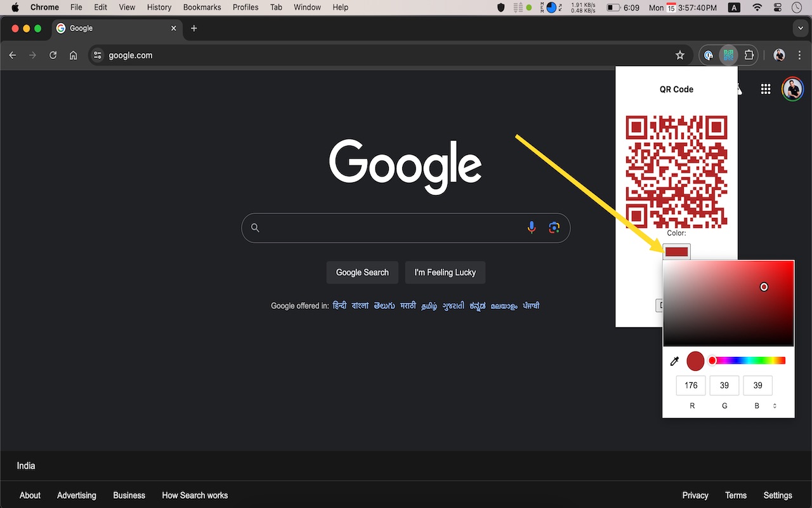This screenshot has width=812, height=508.
Task: Switch Google to தமிழ் language
Action: coord(429,306)
